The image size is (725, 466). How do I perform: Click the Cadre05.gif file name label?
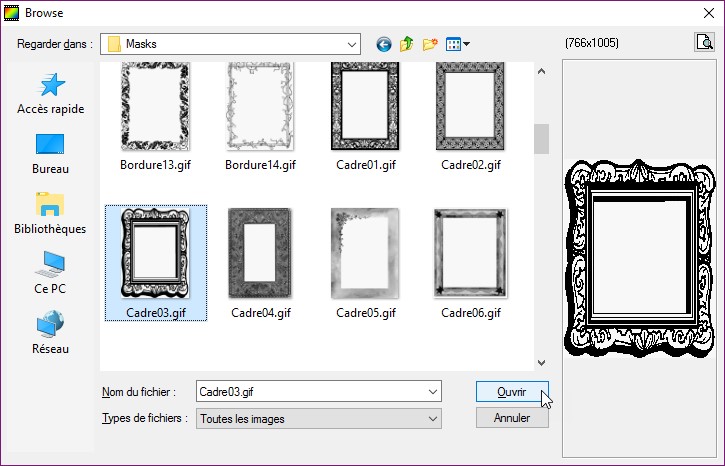pyautogui.click(x=366, y=313)
